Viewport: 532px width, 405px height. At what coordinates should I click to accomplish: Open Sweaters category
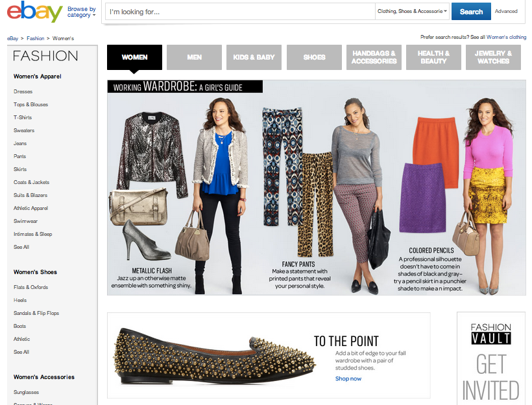[24, 130]
